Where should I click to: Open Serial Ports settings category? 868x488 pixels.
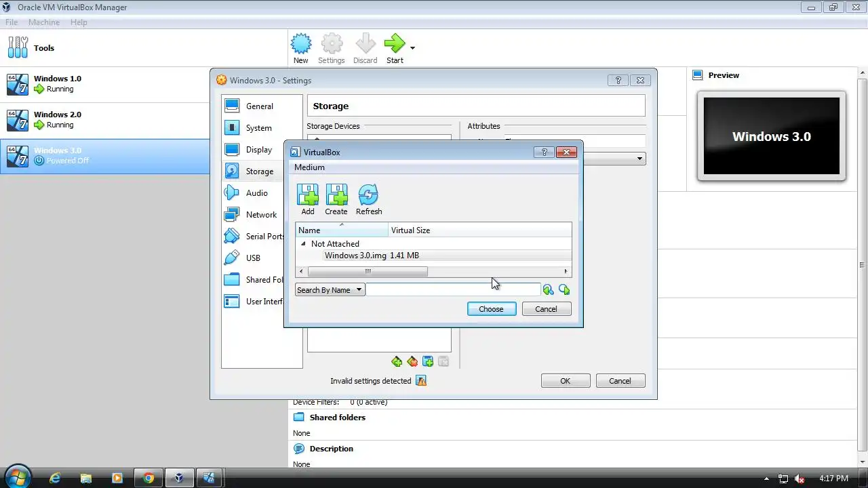(254, 236)
